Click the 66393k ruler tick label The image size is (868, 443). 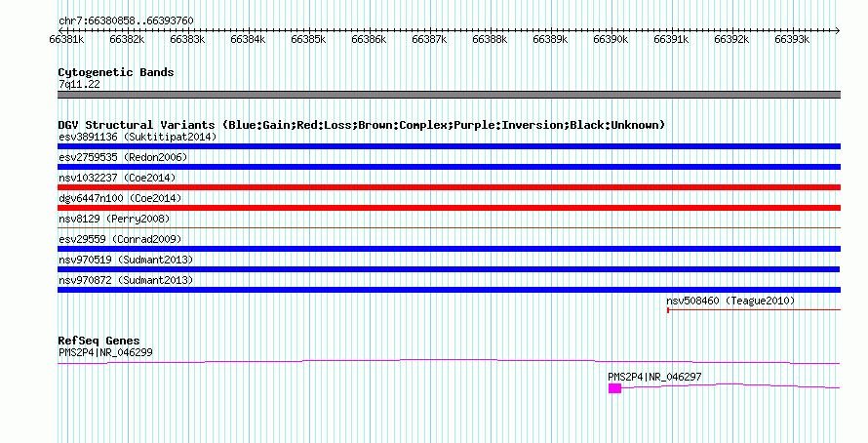792,40
